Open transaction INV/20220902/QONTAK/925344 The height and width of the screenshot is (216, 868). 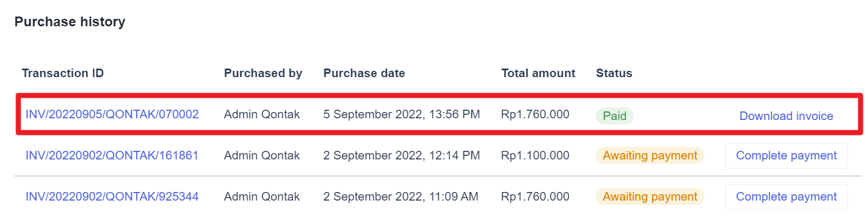click(112, 197)
